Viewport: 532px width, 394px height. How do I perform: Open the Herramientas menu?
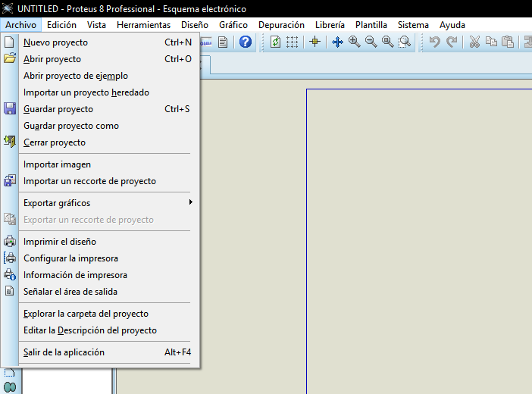click(143, 25)
